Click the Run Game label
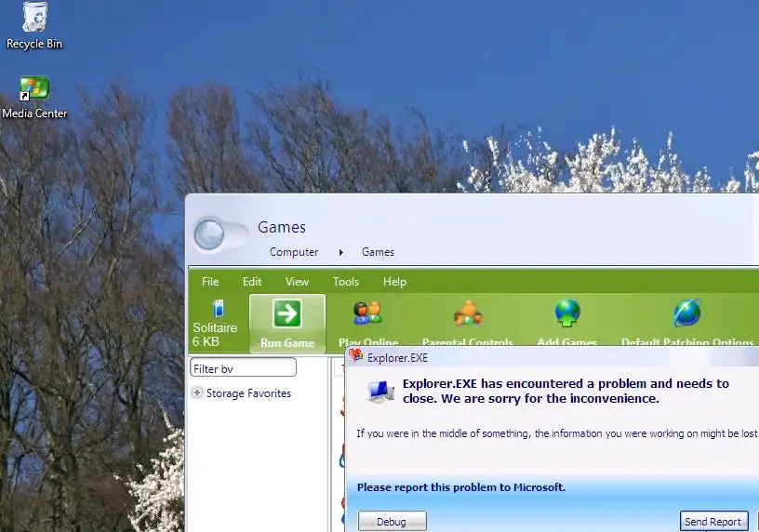This screenshot has width=759, height=532. point(287,342)
